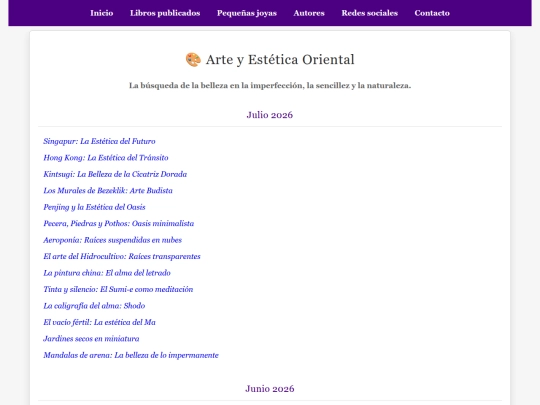Open Hong Kong: La Estética del Tránsito

coord(106,158)
